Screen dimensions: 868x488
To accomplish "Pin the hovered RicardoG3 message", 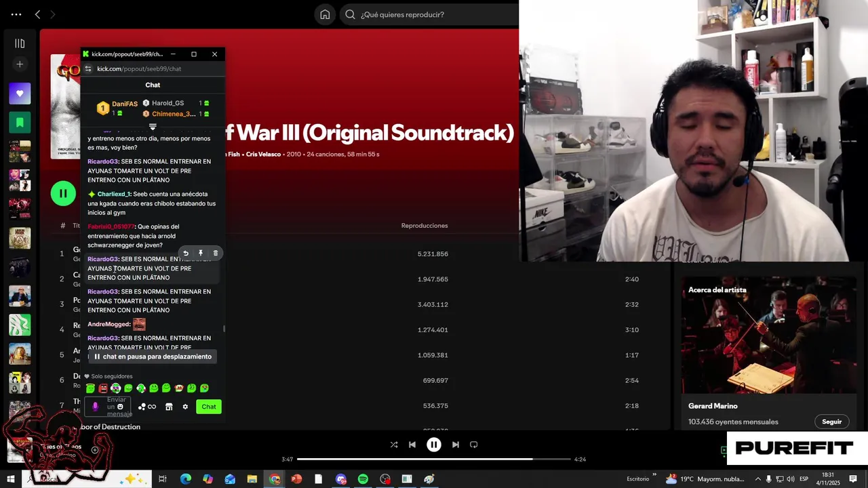I will pyautogui.click(x=201, y=253).
